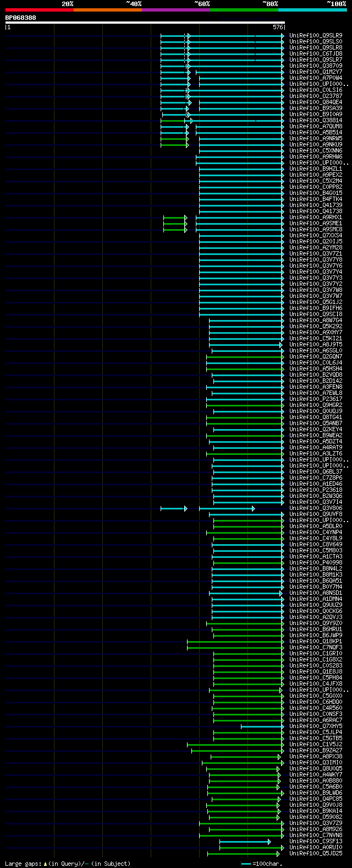This screenshot has width=352, height=868.
Task: Click the cyan alignment bar for Q7XHY5
Action: pyautogui.click(x=262, y=726)
